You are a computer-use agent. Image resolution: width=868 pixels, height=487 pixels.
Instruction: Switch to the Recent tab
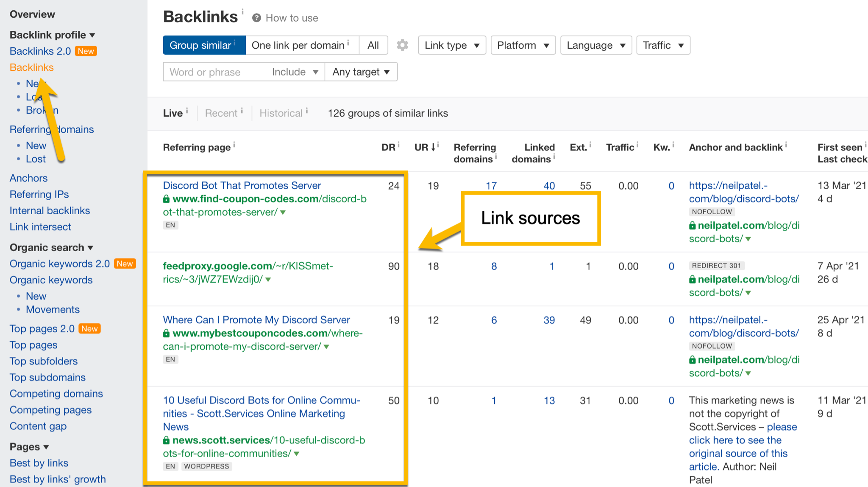pos(221,113)
